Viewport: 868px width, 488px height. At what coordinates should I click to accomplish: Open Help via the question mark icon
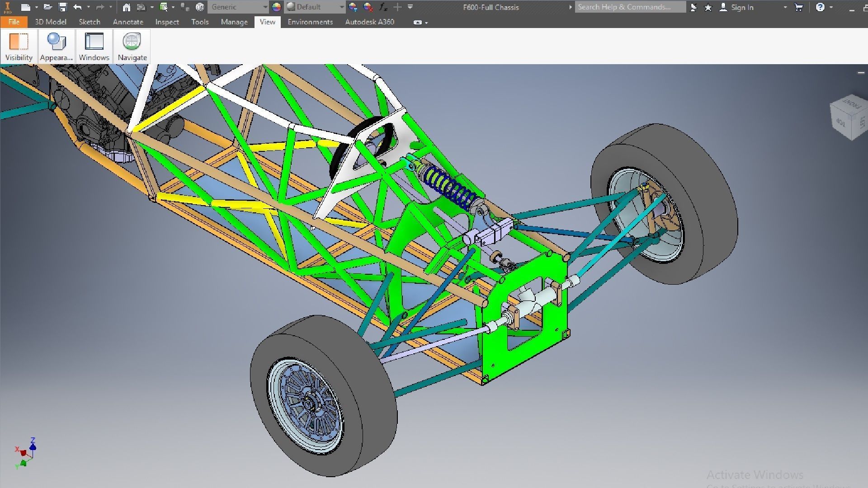click(x=821, y=7)
